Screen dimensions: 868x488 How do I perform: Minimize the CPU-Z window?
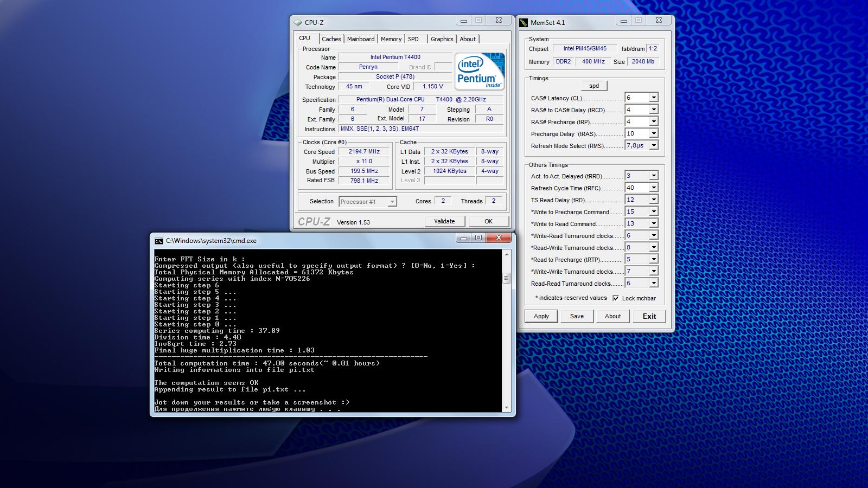point(463,21)
